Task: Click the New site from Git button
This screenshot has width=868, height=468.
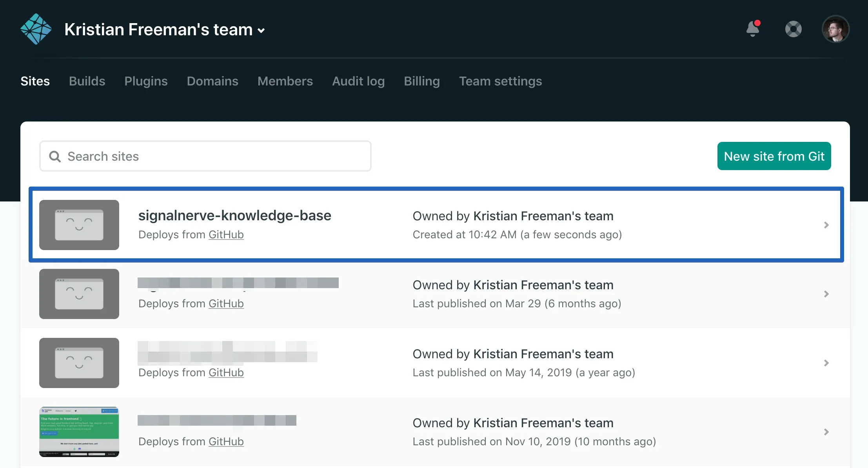Action: click(x=774, y=156)
